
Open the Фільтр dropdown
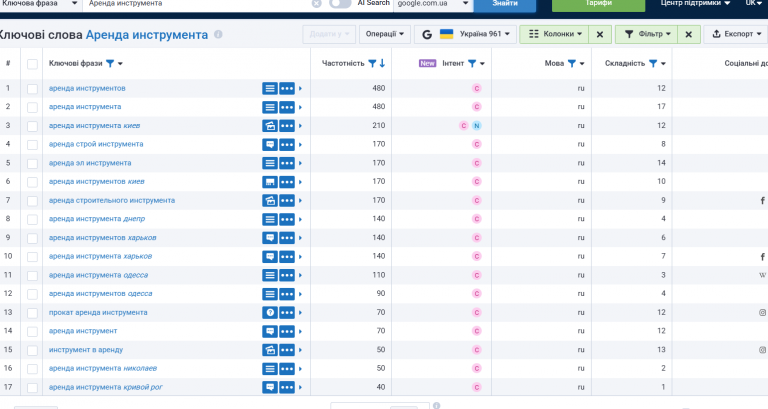coord(647,34)
